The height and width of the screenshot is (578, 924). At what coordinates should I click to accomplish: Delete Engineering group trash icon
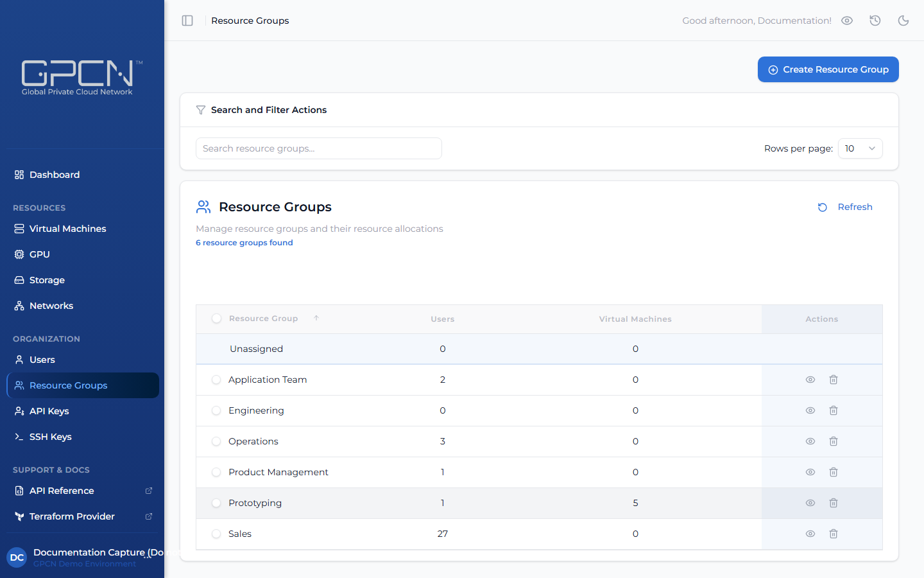click(x=834, y=410)
